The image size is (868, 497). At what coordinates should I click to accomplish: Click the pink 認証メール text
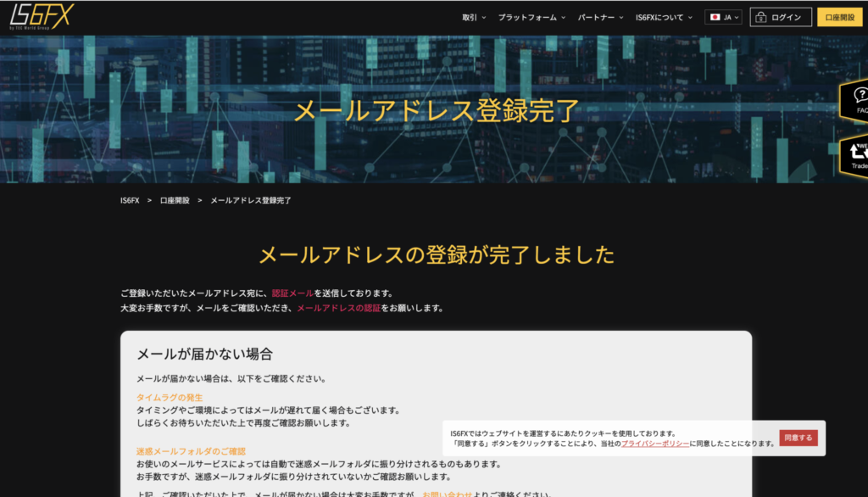(292, 293)
